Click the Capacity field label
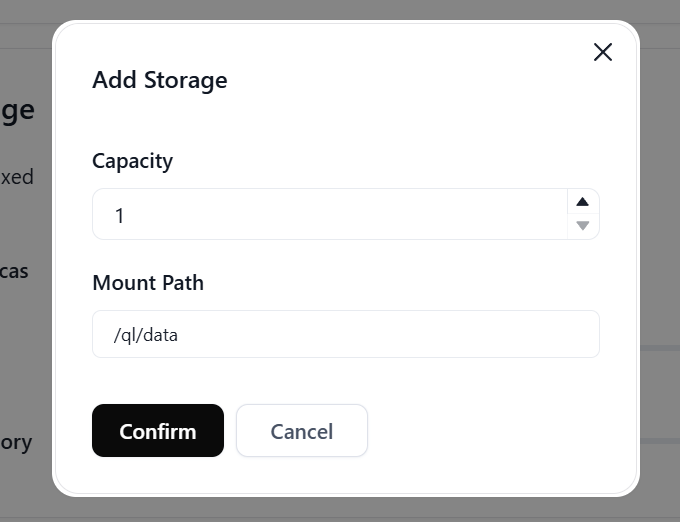Screen dimensions: 680x522 [x=132, y=161]
